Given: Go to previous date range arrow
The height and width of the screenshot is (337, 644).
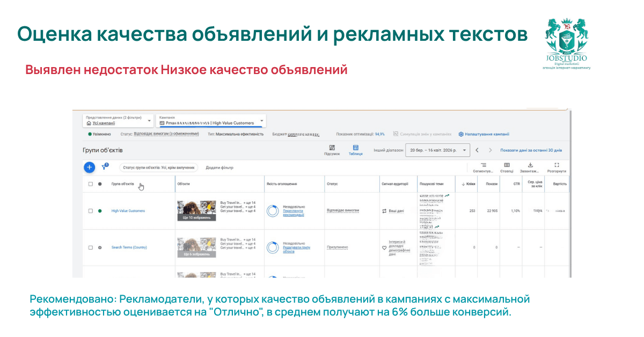Looking at the screenshot, I should (477, 150).
